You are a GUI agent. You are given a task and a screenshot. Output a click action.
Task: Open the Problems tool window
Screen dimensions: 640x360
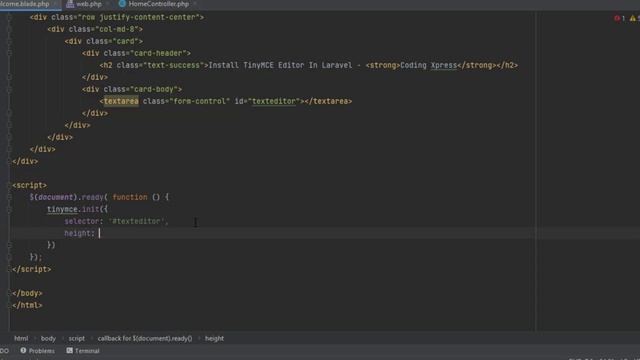(x=37, y=351)
